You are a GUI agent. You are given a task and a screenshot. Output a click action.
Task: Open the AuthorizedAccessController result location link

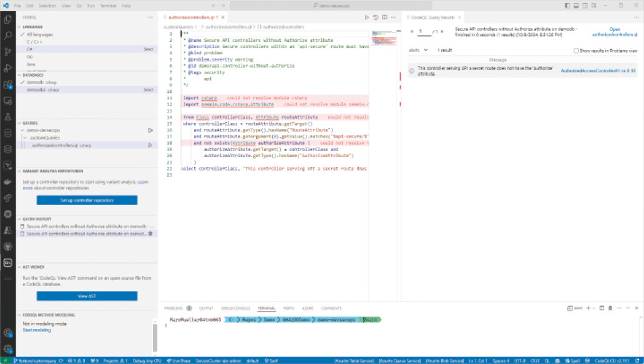[598, 71]
